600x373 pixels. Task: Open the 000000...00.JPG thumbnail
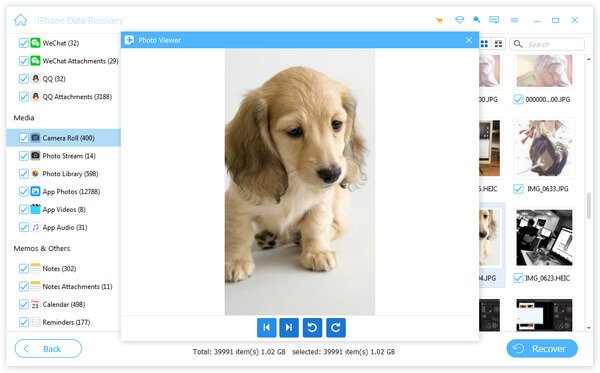[x=544, y=71]
